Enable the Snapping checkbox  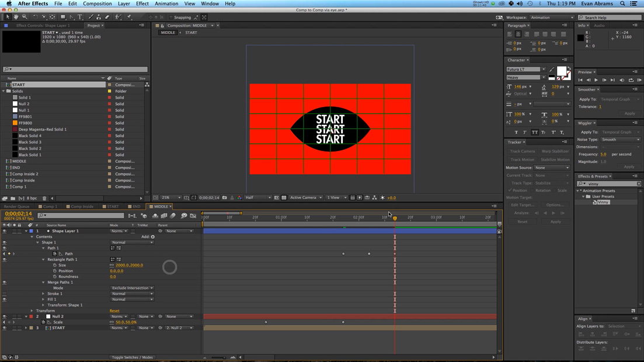(170, 18)
